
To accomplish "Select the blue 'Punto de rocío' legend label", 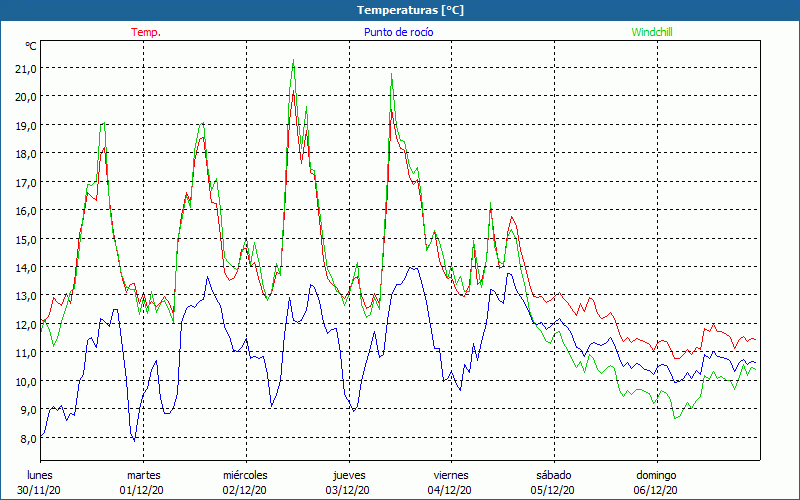I will point(398,32).
